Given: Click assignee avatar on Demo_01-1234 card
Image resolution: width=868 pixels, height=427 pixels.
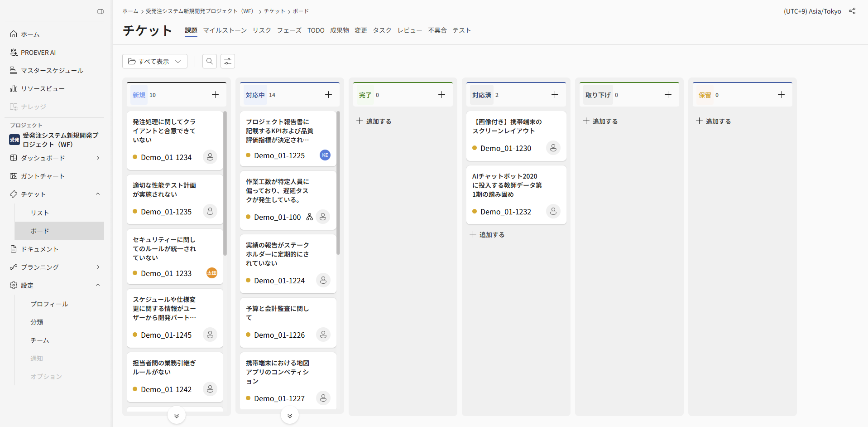Looking at the screenshot, I should point(210,157).
